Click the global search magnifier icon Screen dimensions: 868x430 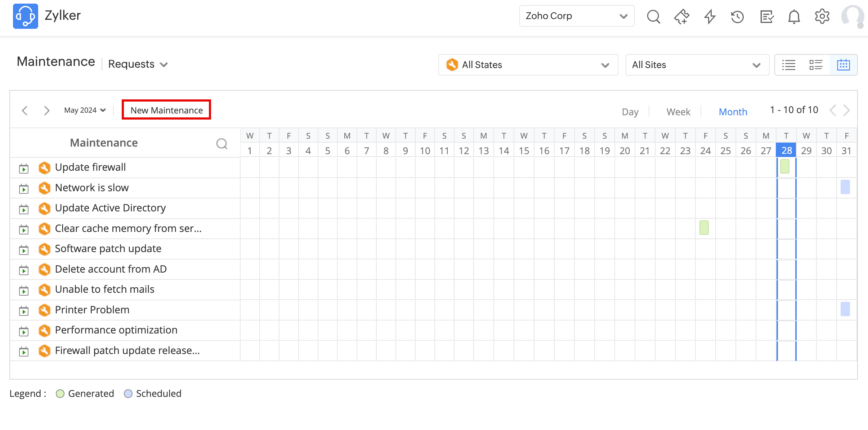pos(653,16)
